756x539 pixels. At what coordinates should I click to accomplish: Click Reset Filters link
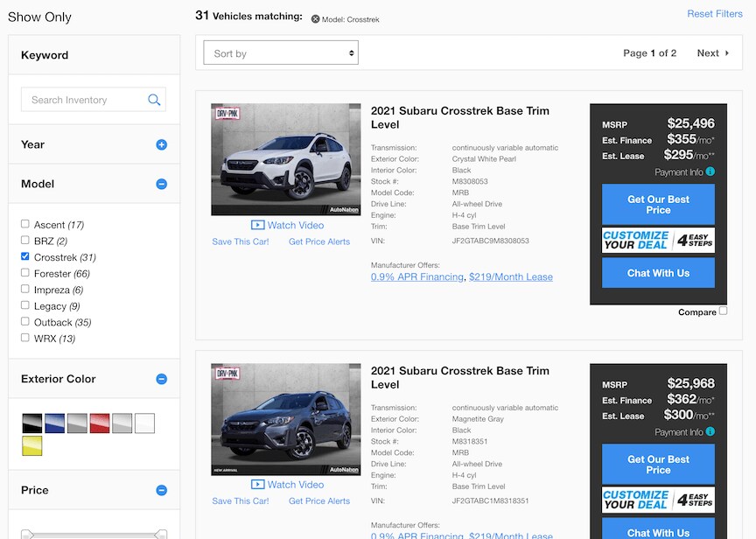(715, 14)
